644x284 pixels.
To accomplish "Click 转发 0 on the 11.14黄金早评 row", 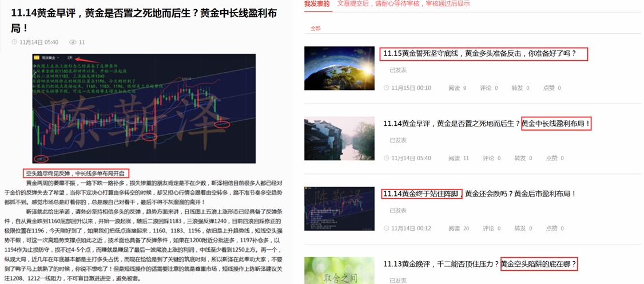I will point(523,158).
